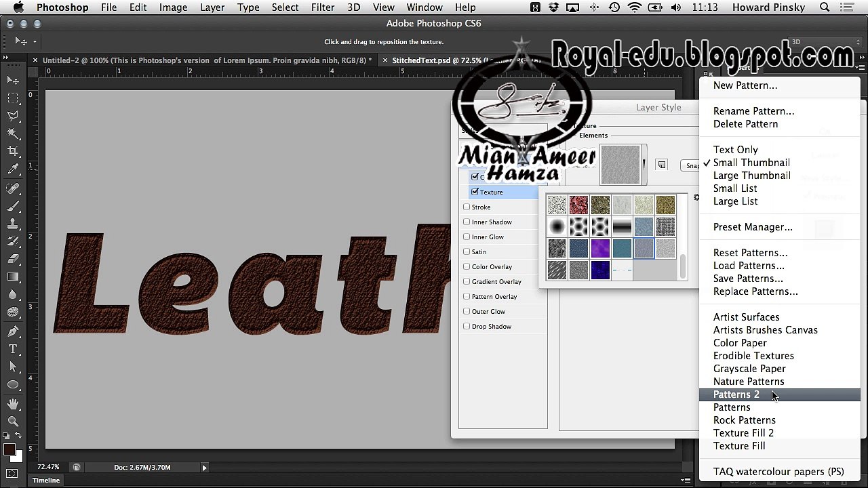Enable the Drop Shadow effect
The image size is (868, 488).
[467, 326]
